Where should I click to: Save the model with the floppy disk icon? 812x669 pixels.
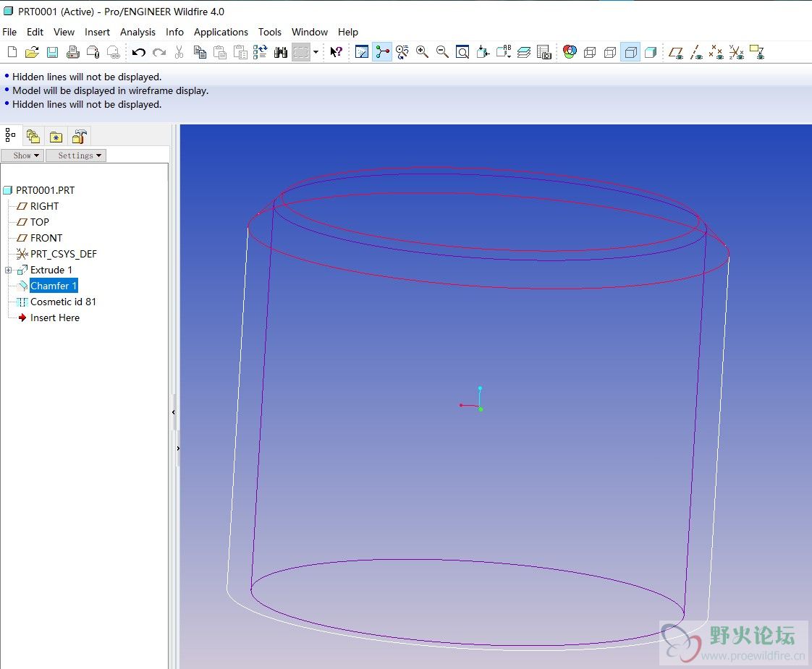point(52,52)
